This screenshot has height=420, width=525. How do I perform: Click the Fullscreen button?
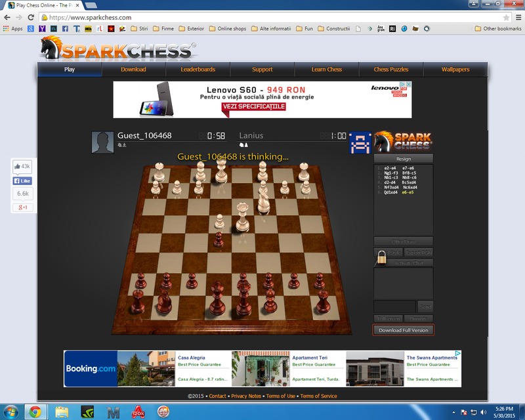388,318
